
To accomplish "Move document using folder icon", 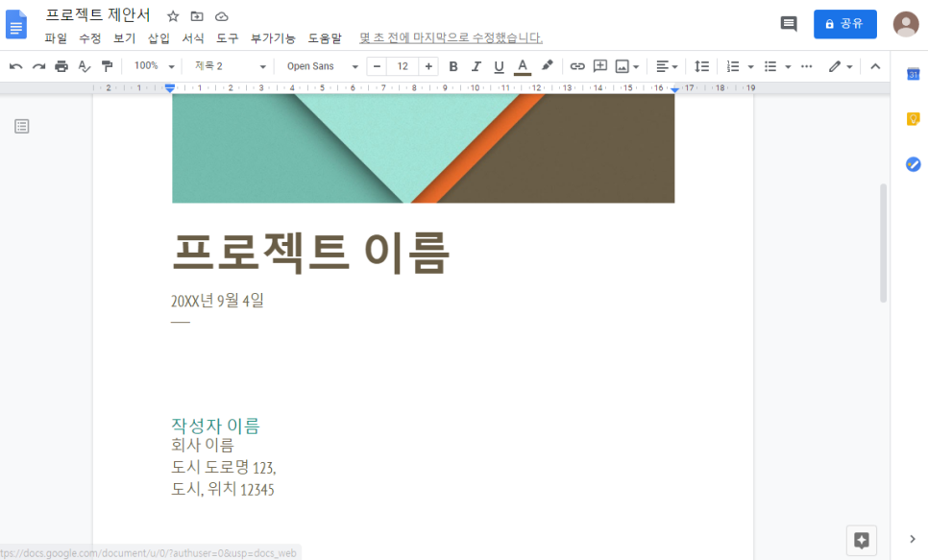I will [197, 16].
